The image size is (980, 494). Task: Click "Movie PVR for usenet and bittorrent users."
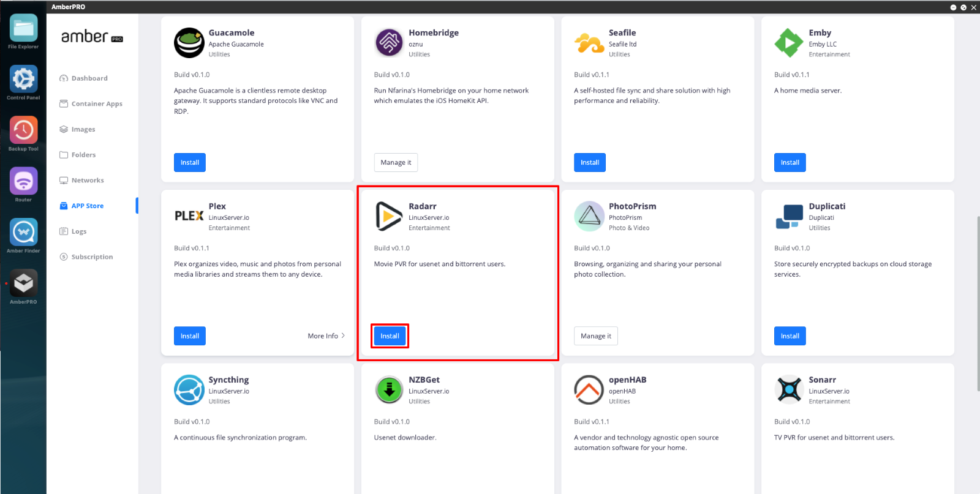[440, 264]
